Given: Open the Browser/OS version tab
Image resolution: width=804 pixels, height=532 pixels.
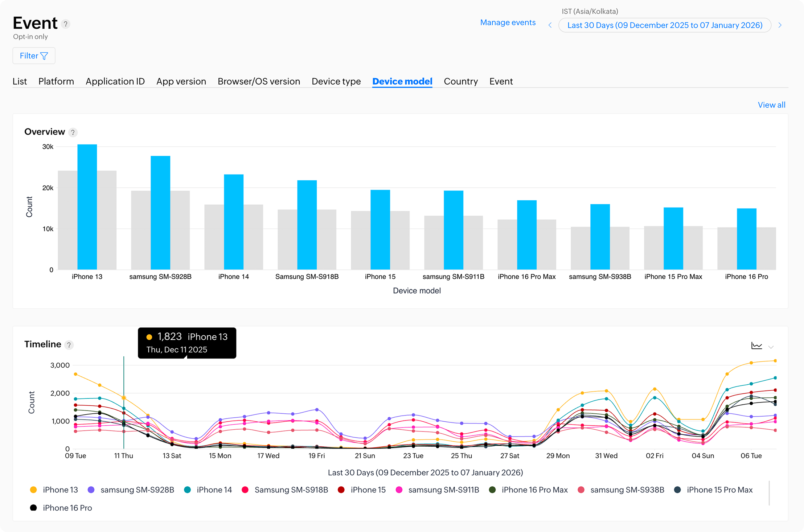Looking at the screenshot, I should (x=258, y=81).
